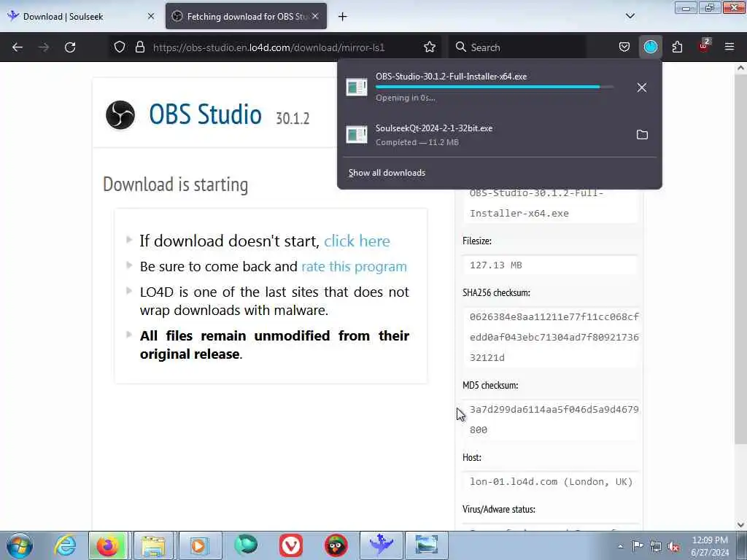Click Show all downloads
Viewport: 747px width, 560px height.
tap(387, 173)
